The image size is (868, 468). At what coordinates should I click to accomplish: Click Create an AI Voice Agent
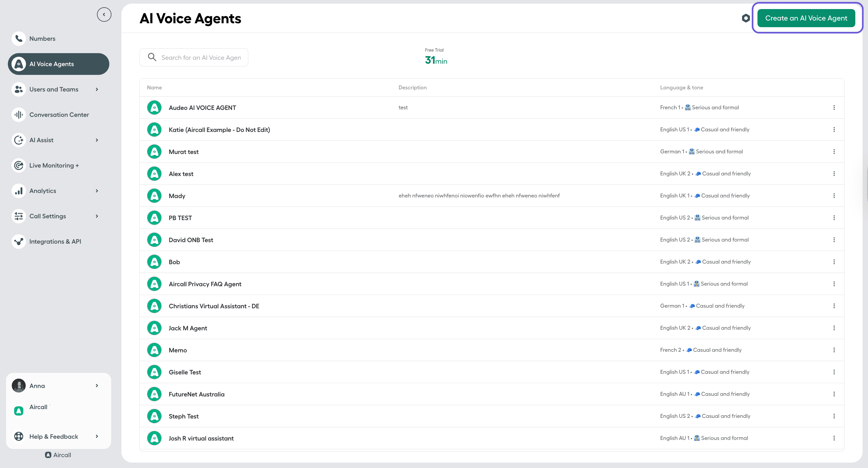(806, 18)
